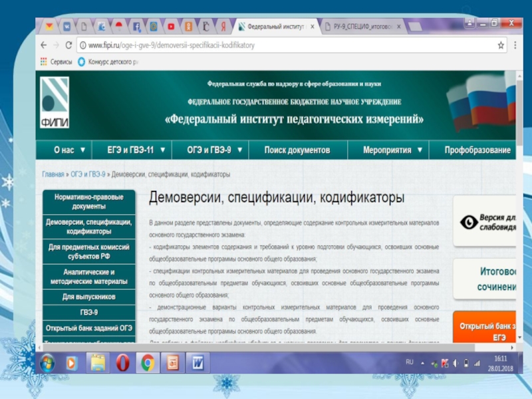Open Opera browser from the taskbar
The height and width of the screenshot is (399, 532).
coord(123,363)
